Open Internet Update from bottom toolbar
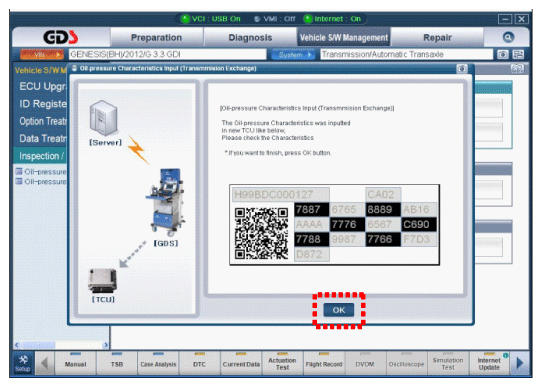542x387 pixels. pos(489,364)
